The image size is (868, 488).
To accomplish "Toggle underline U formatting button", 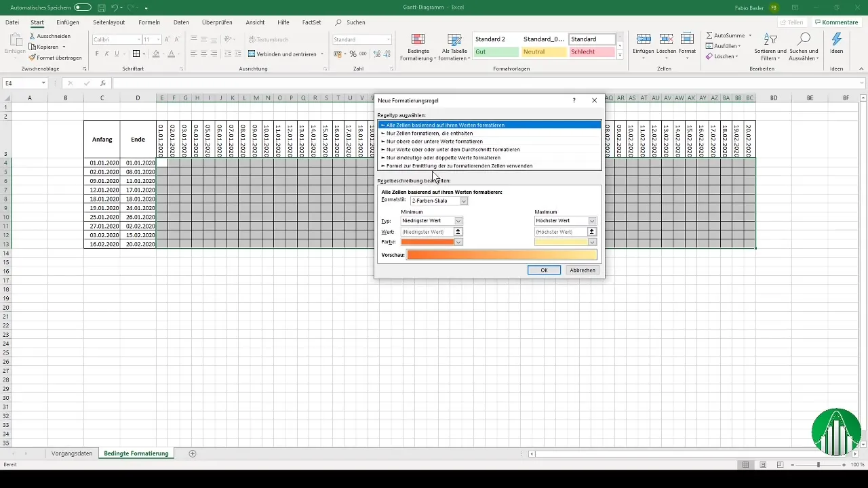I will click(117, 54).
